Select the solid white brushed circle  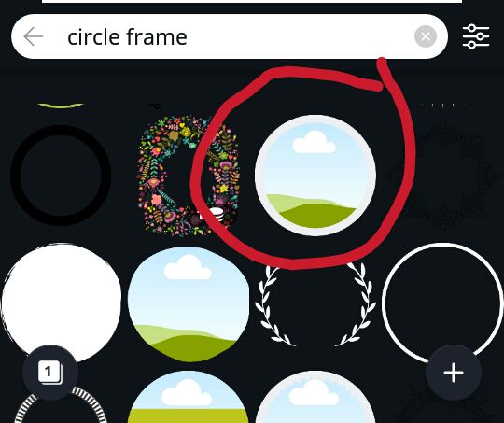(x=61, y=303)
